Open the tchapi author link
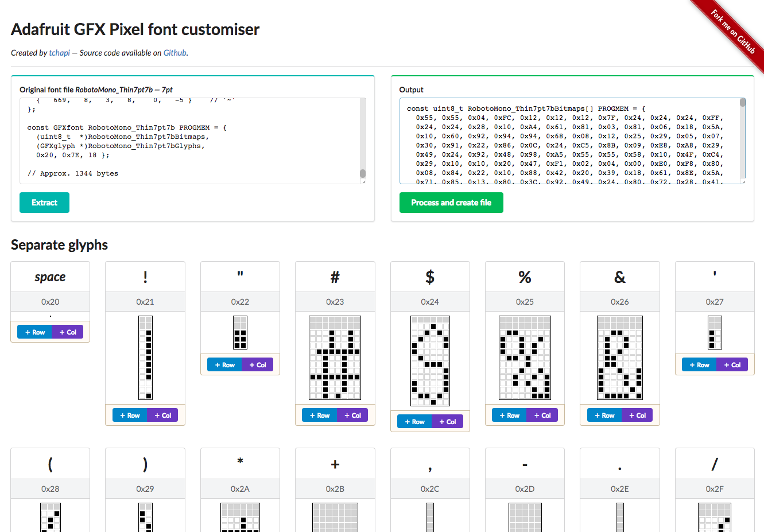Viewport: 764px width, 532px height. click(x=59, y=53)
